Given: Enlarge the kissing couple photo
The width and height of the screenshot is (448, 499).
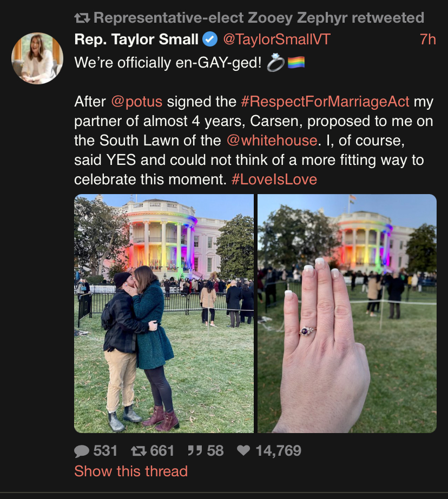Looking at the screenshot, I should pyautogui.click(x=164, y=314).
